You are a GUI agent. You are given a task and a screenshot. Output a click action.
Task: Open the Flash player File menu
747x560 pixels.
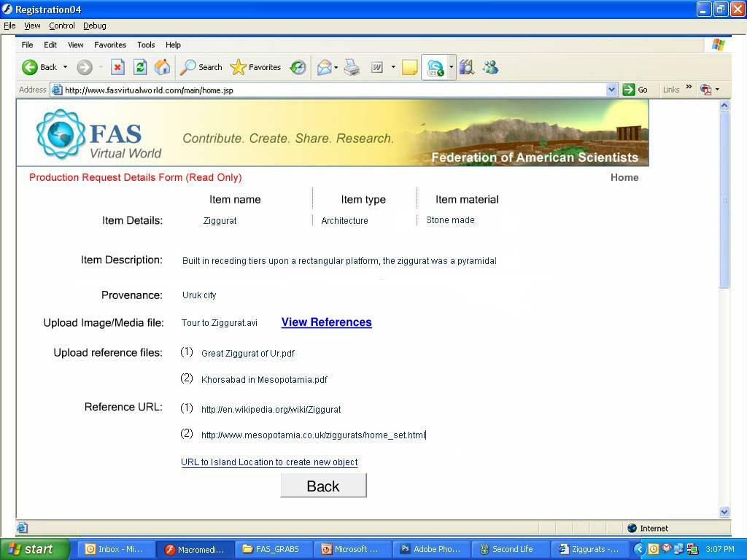pos(9,26)
